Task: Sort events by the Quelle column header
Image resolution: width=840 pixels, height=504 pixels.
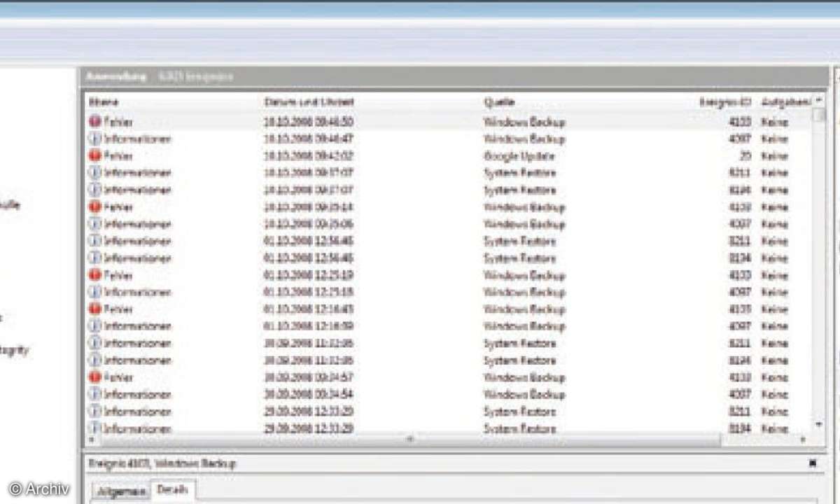Action: (x=498, y=101)
